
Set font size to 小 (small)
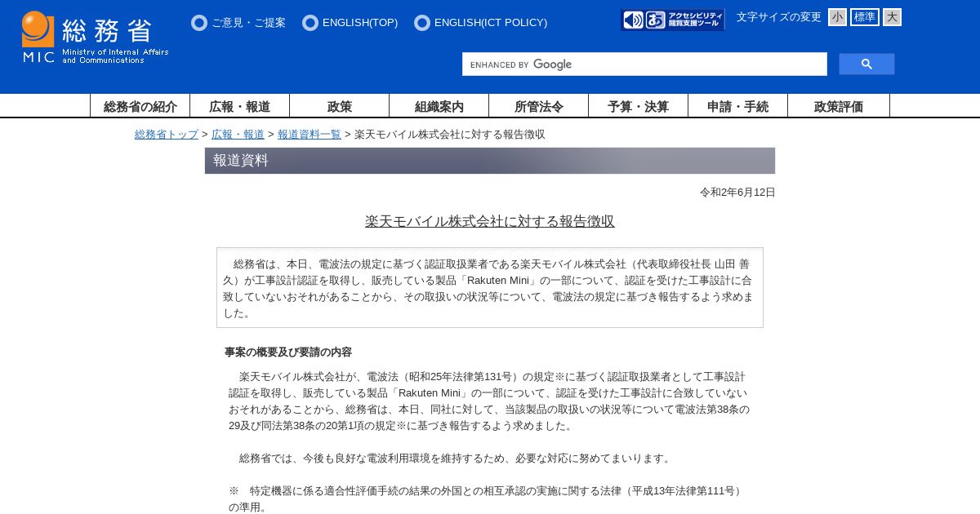click(x=837, y=17)
